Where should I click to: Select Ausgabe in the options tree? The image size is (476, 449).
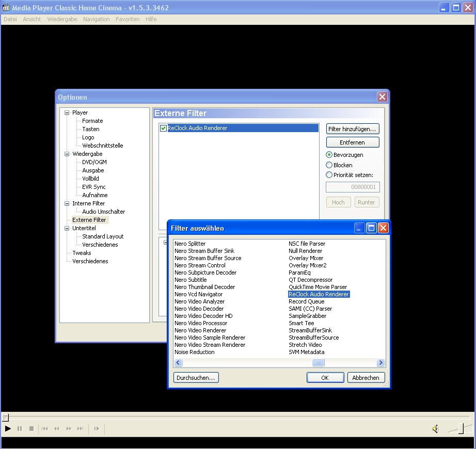[x=93, y=170]
